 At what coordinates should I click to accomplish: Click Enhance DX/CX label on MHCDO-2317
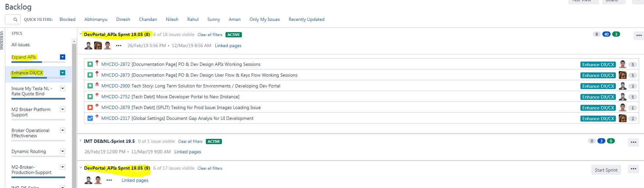click(598, 119)
